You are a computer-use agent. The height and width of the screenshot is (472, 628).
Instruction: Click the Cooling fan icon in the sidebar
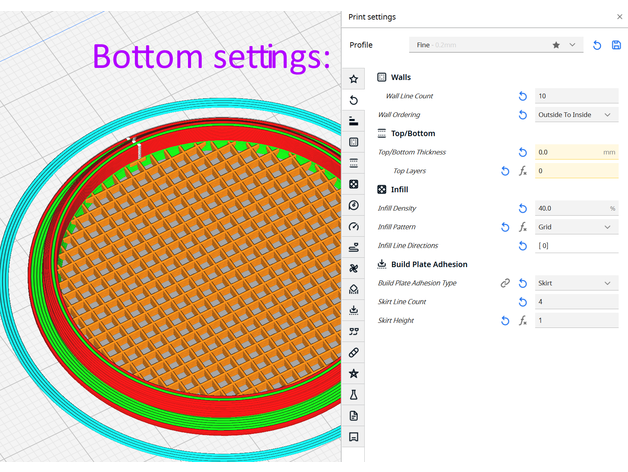(x=354, y=268)
